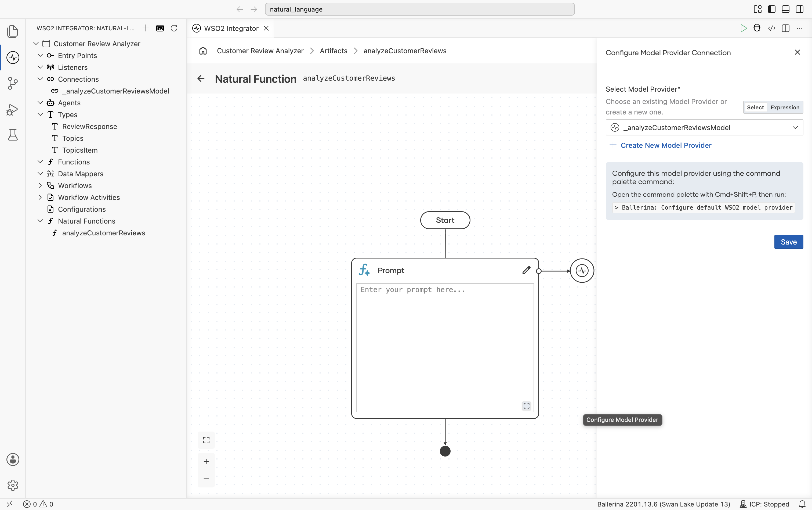Collapse the Types section
Screen dimensions: 812x510
pyautogui.click(x=40, y=114)
